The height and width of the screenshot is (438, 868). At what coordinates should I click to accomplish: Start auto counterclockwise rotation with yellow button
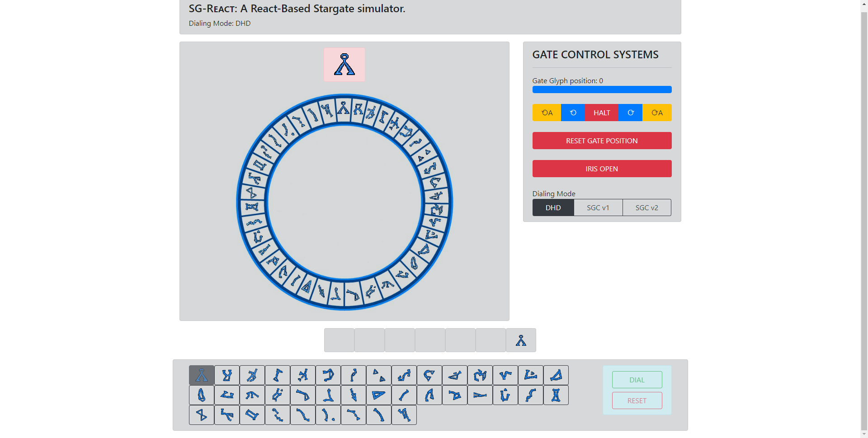pyautogui.click(x=547, y=113)
